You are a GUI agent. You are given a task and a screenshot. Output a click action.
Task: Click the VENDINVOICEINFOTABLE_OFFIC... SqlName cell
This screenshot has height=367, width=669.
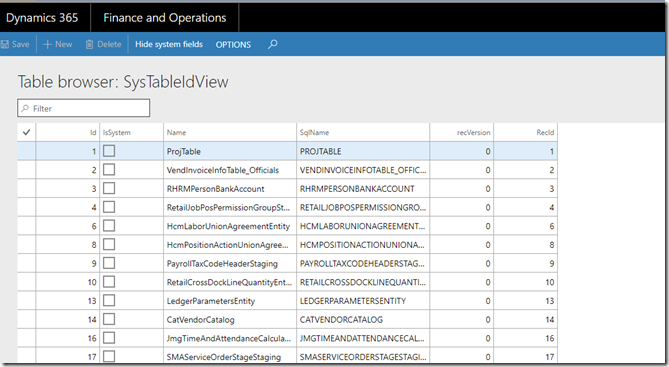(x=363, y=170)
